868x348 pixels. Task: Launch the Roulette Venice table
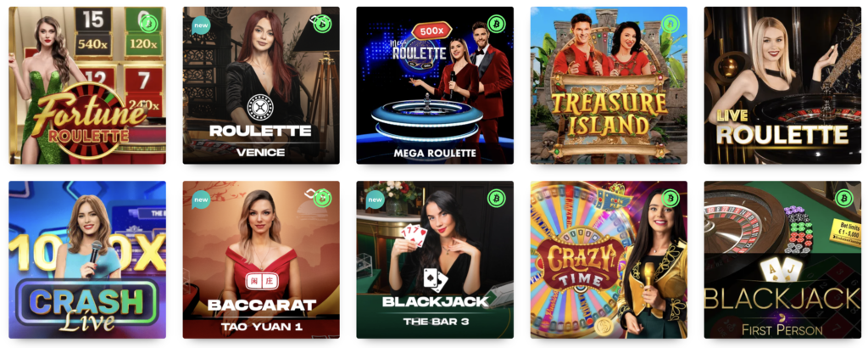(x=261, y=86)
